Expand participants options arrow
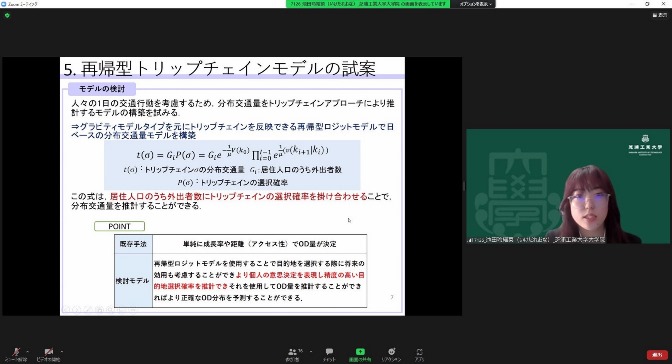672x364 pixels. click(x=311, y=352)
